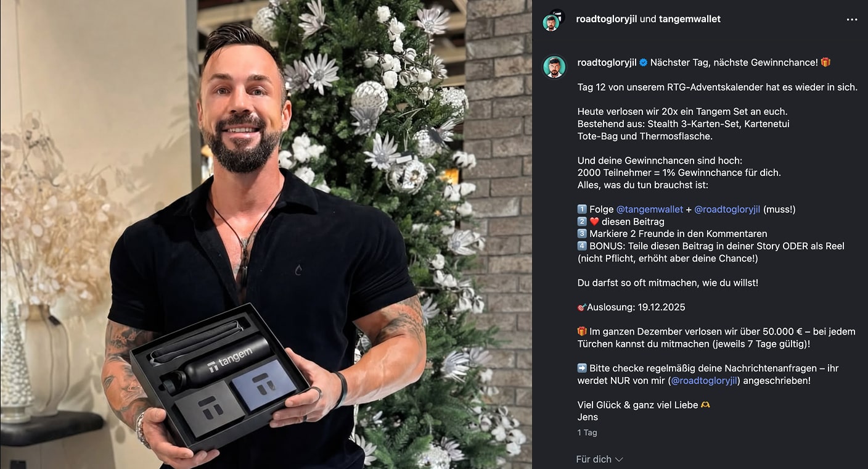Click the @roadtogloryjil mention marked "(muss!)"
This screenshot has width=868, height=469.
727,209
